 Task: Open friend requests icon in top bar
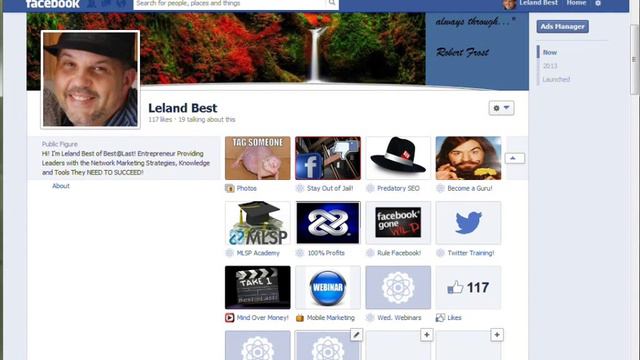pyautogui.click(x=92, y=3)
